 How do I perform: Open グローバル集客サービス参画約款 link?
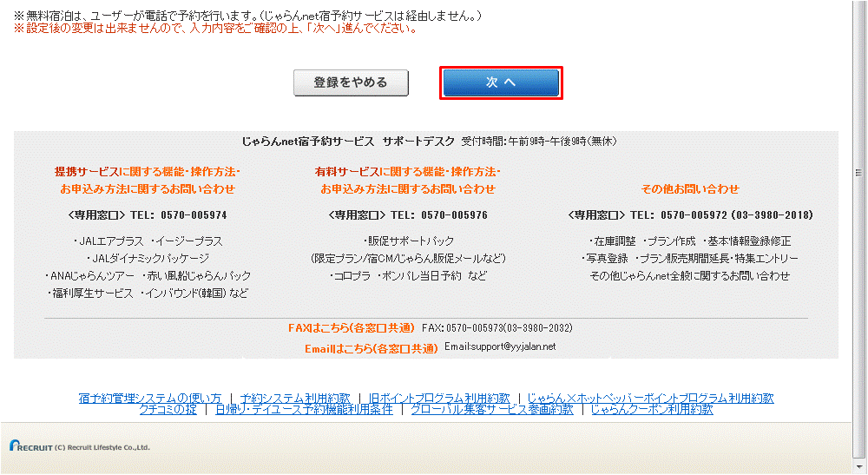tap(492, 410)
